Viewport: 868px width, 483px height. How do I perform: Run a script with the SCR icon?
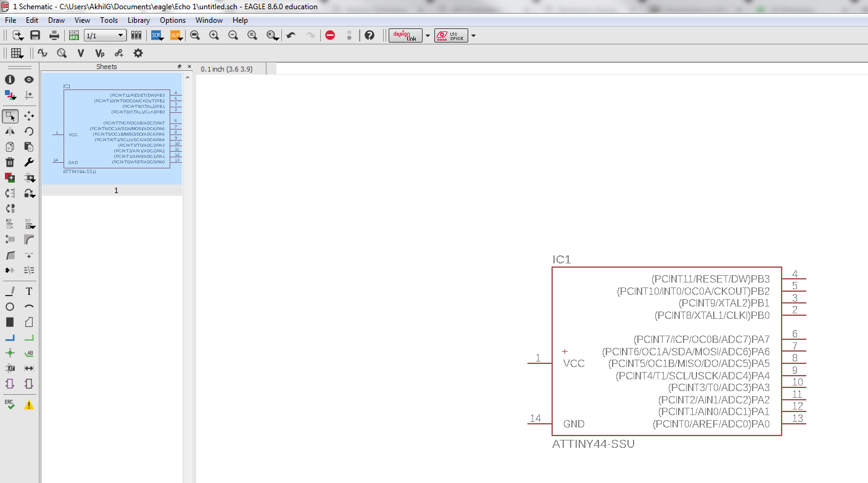click(x=157, y=35)
